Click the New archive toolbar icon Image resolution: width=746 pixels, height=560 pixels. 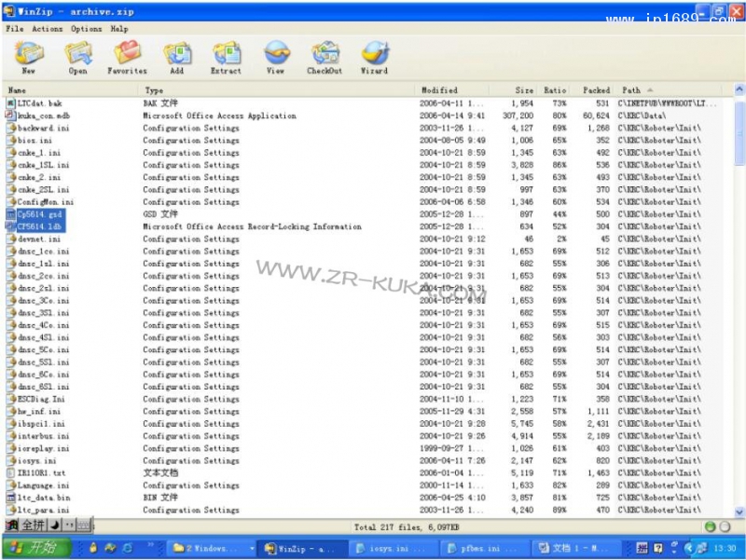tap(28, 58)
